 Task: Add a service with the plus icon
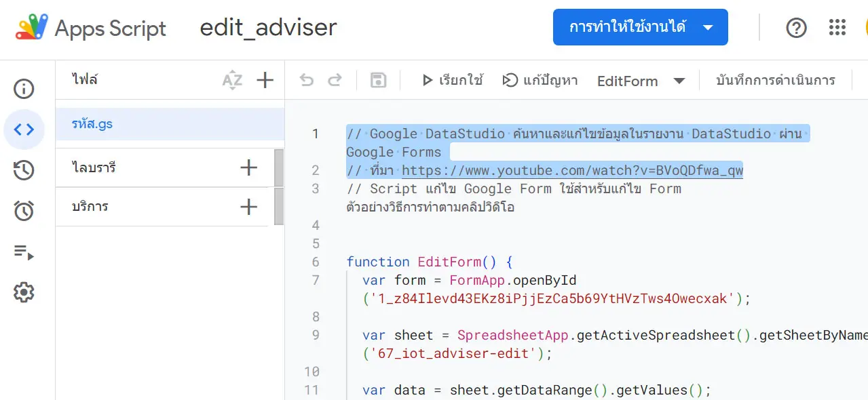(249, 207)
